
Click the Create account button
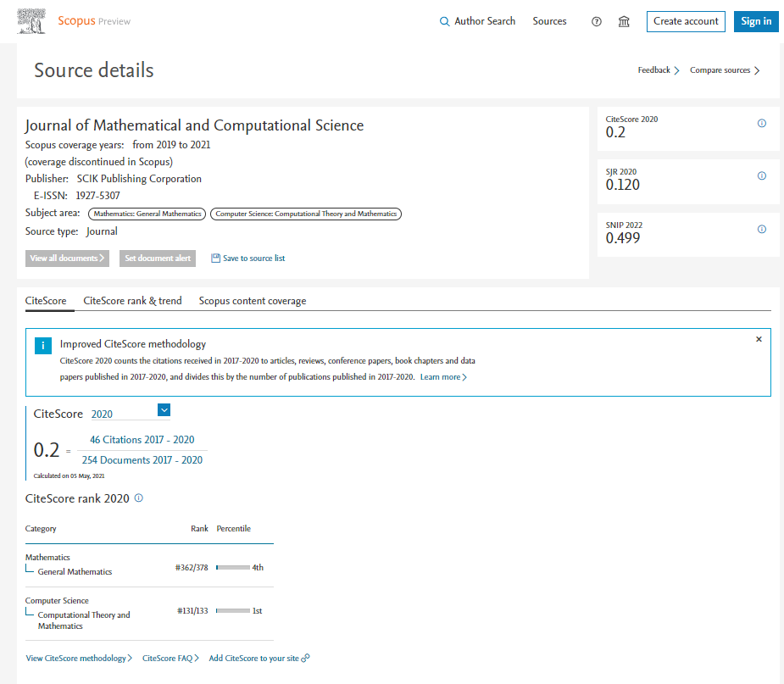(686, 21)
